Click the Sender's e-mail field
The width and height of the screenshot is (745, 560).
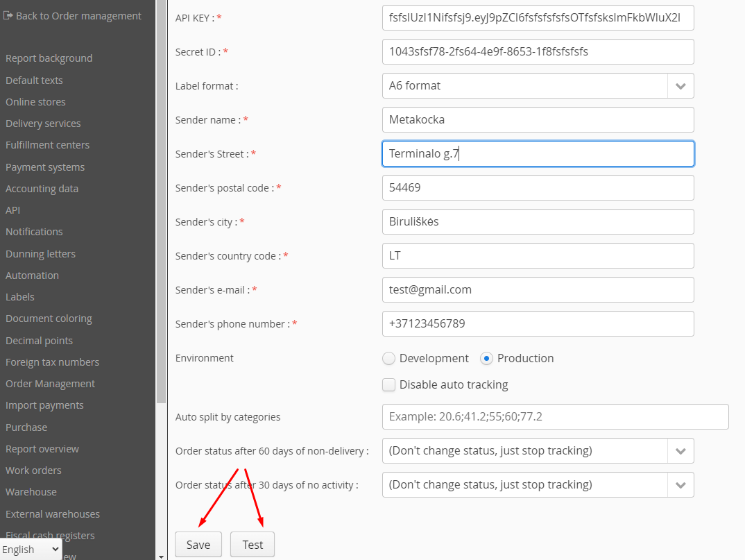538,289
